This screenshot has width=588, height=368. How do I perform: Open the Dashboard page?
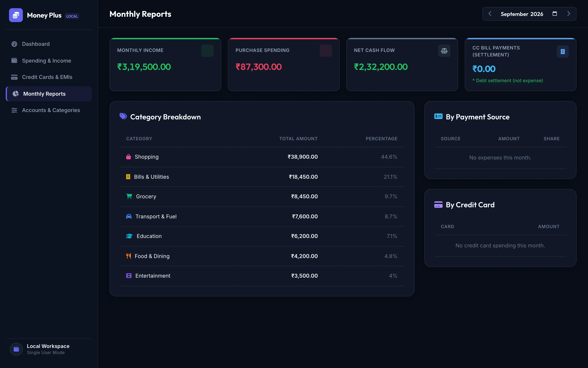49,44
